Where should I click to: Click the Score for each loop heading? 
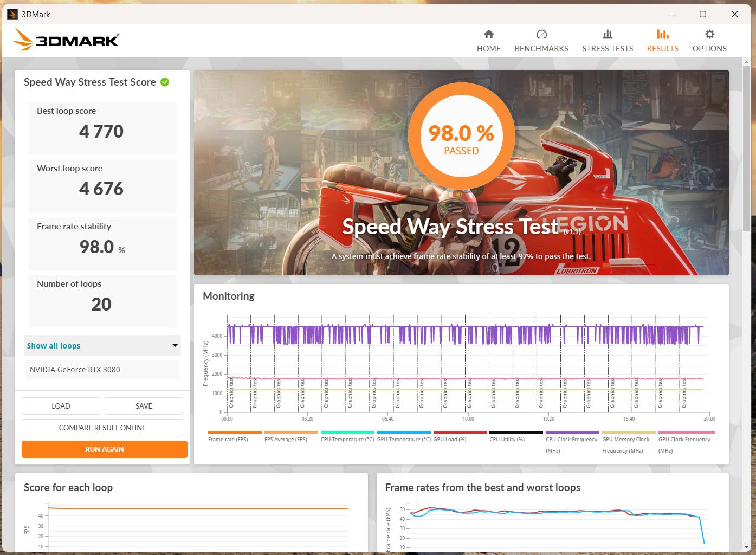tap(68, 487)
